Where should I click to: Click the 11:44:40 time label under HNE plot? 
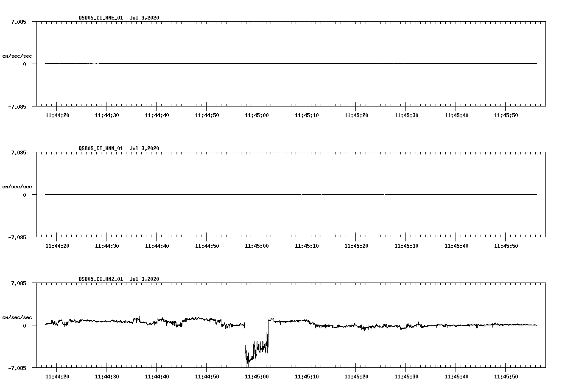(157, 115)
